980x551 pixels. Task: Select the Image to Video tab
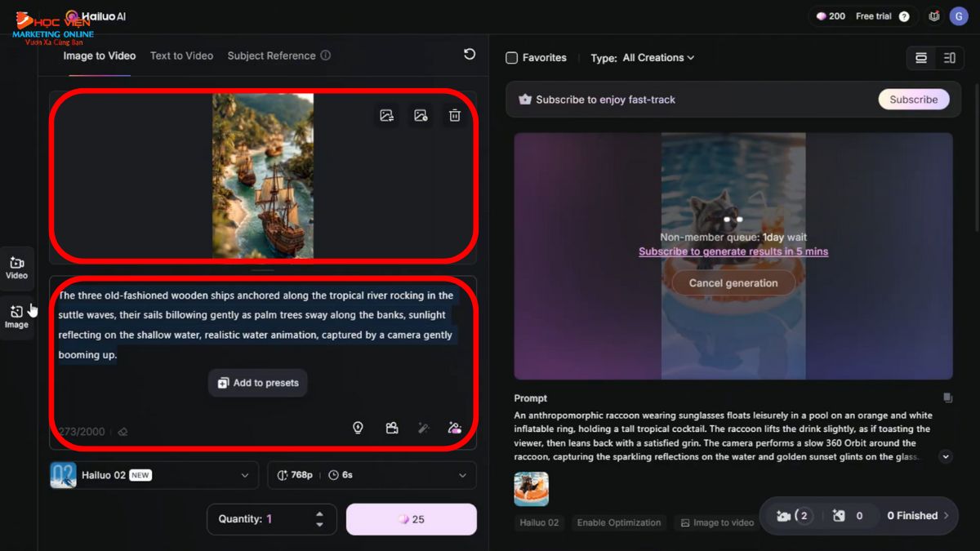[100, 56]
